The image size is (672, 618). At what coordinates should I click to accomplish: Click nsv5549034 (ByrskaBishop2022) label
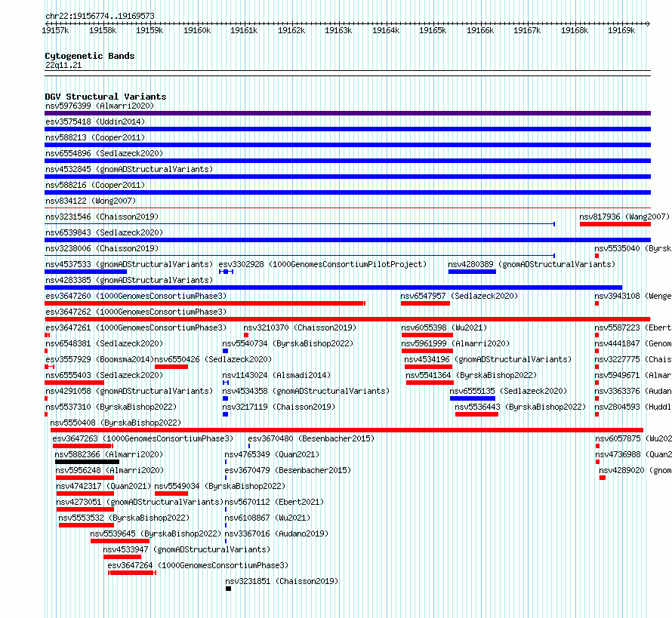[x=220, y=486]
